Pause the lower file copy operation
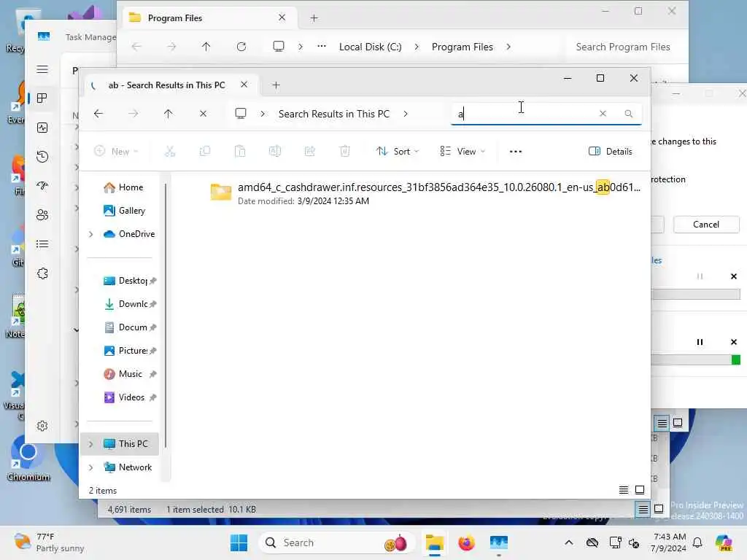The image size is (747, 560). coord(700,342)
